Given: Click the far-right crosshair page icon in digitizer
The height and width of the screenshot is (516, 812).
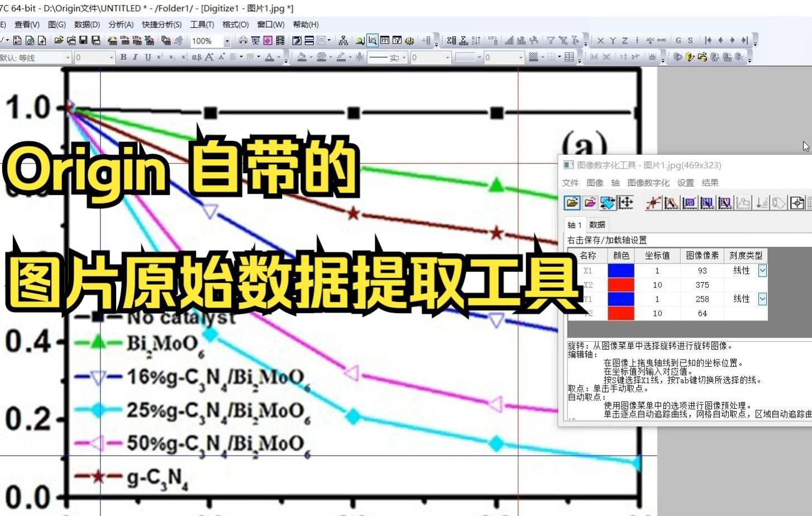Looking at the screenshot, I should 797,203.
